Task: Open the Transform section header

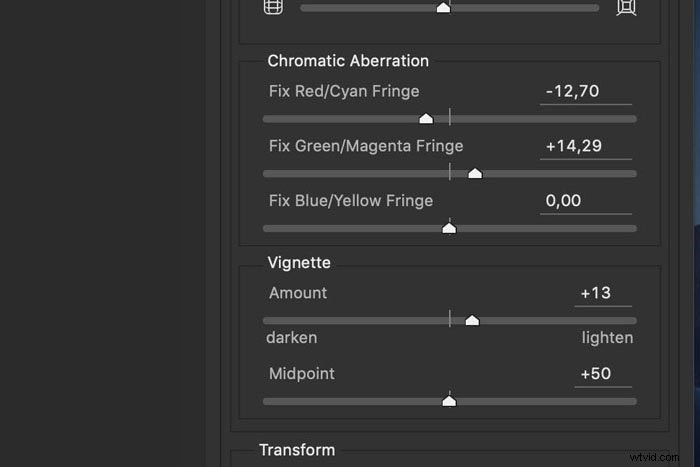Action: [297, 450]
